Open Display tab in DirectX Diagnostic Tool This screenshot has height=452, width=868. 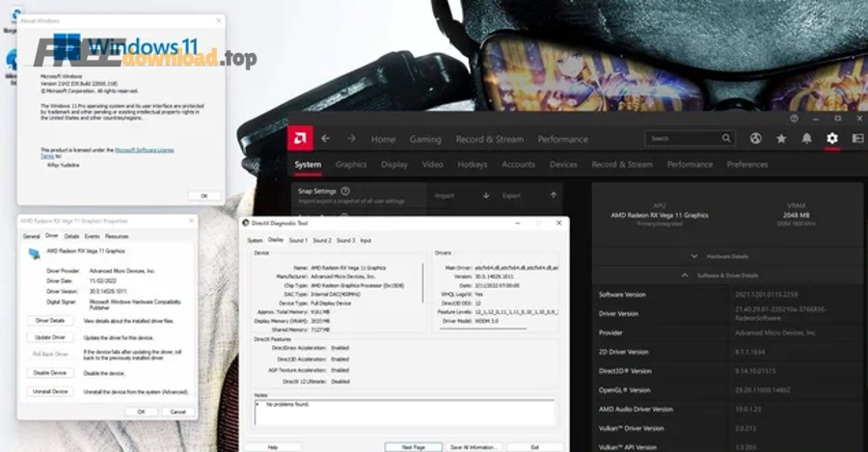tap(276, 240)
